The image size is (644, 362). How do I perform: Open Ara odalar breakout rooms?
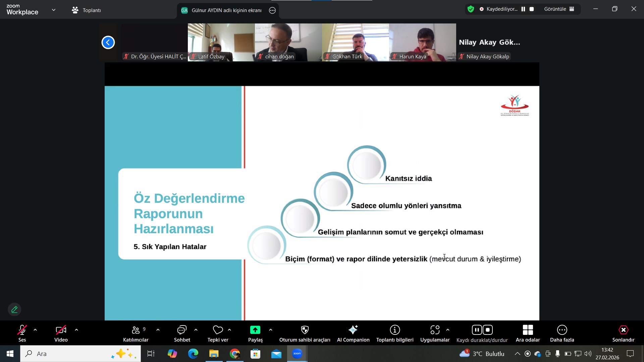tap(528, 330)
